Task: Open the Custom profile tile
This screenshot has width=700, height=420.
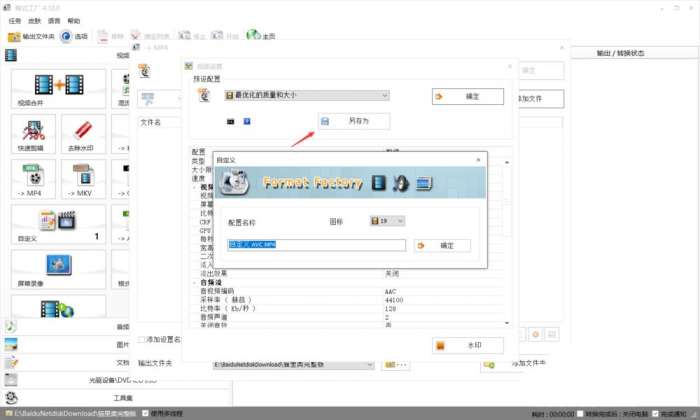Action: pyautogui.click(x=58, y=225)
